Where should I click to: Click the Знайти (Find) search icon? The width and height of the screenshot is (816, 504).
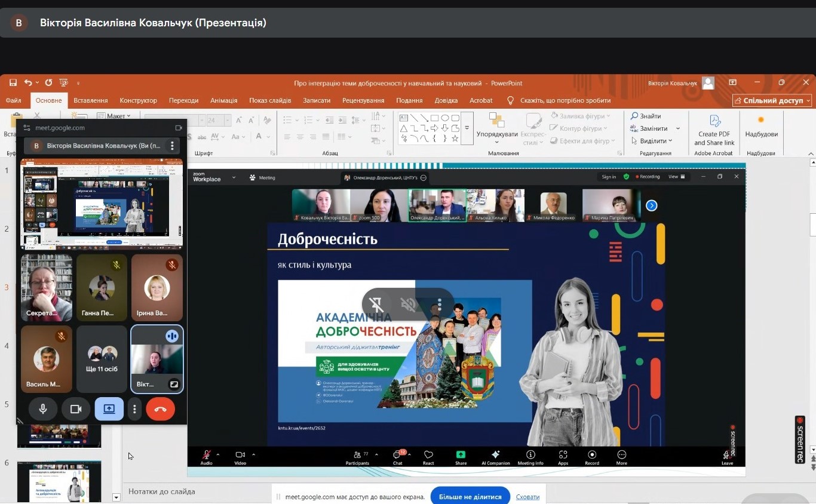point(634,116)
